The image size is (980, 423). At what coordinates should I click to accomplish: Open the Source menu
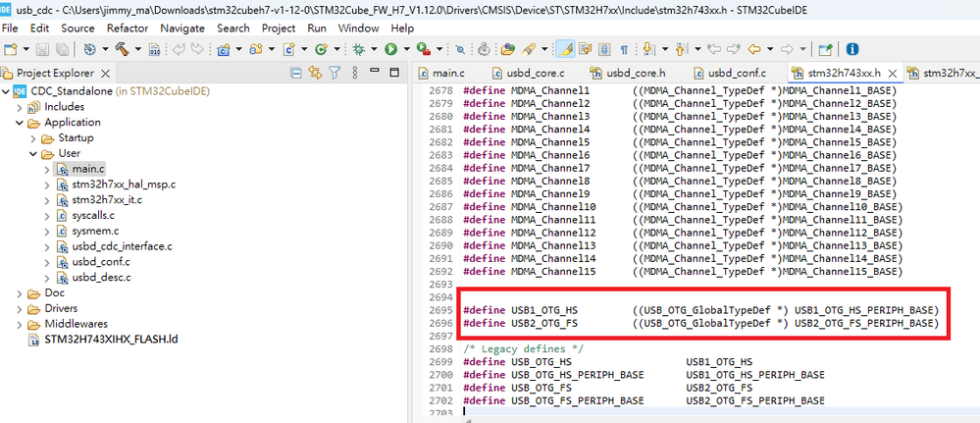77,28
